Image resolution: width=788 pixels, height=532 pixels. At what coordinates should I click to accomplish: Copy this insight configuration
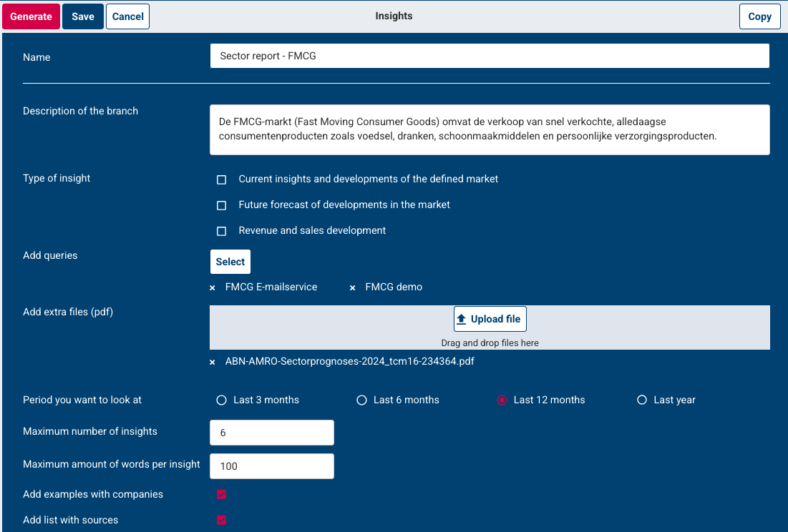pos(759,16)
